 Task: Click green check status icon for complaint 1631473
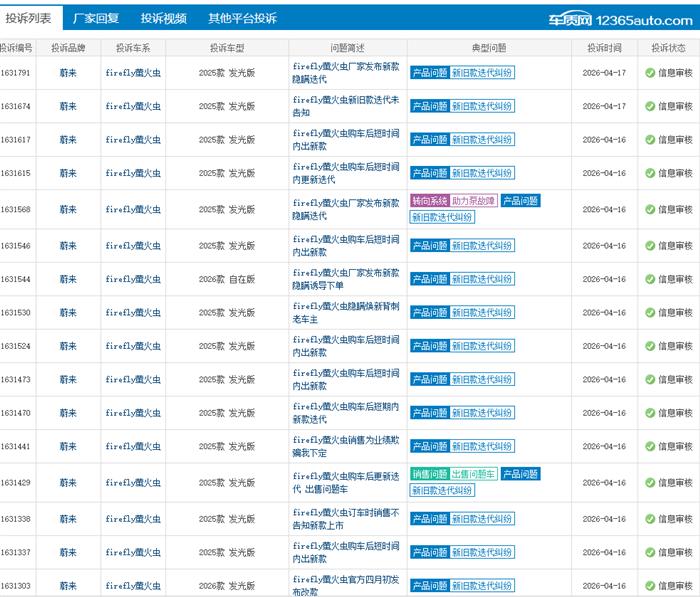(x=650, y=379)
